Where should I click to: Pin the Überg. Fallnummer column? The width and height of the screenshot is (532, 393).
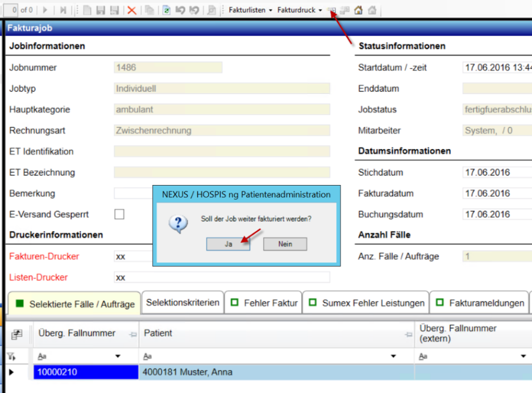132,334
